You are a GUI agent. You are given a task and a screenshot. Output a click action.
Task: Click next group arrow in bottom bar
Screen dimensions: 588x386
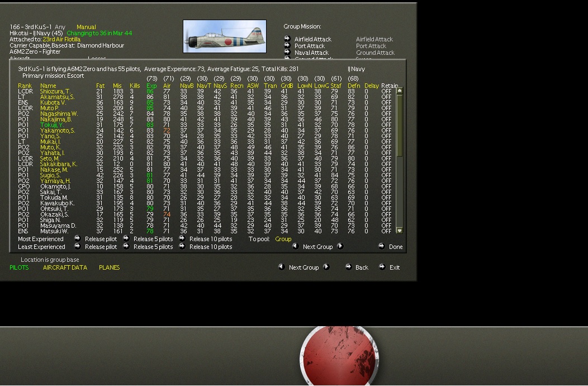coord(326,267)
